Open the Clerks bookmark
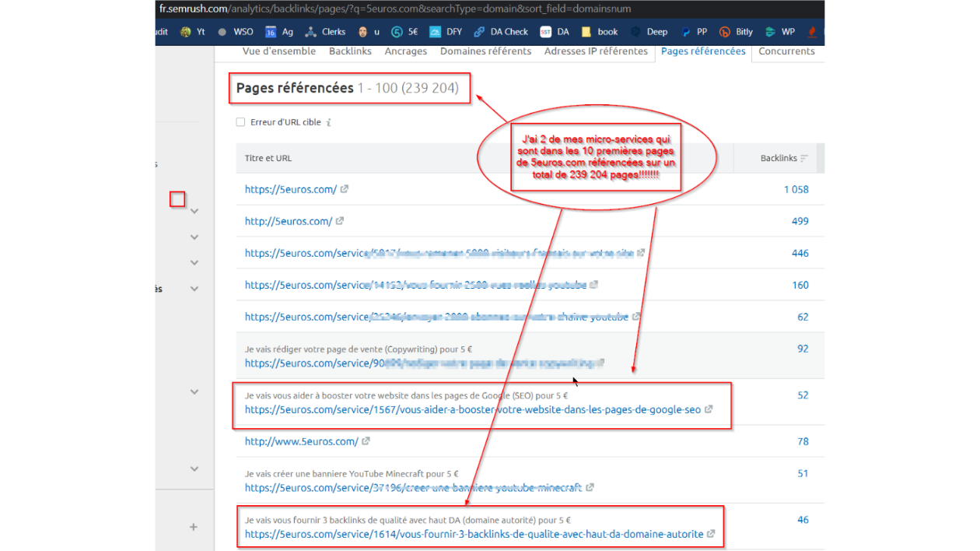The height and width of the screenshot is (551, 980). coord(325,32)
